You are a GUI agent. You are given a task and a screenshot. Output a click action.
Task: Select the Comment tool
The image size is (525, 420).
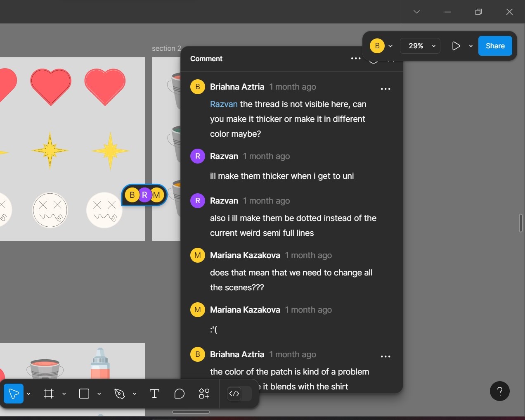tap(180, 394)
